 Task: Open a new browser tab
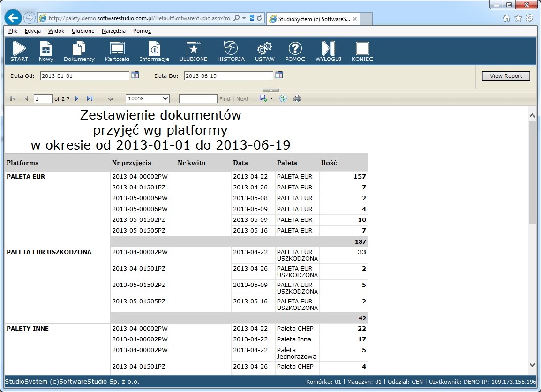click(366, 19)
